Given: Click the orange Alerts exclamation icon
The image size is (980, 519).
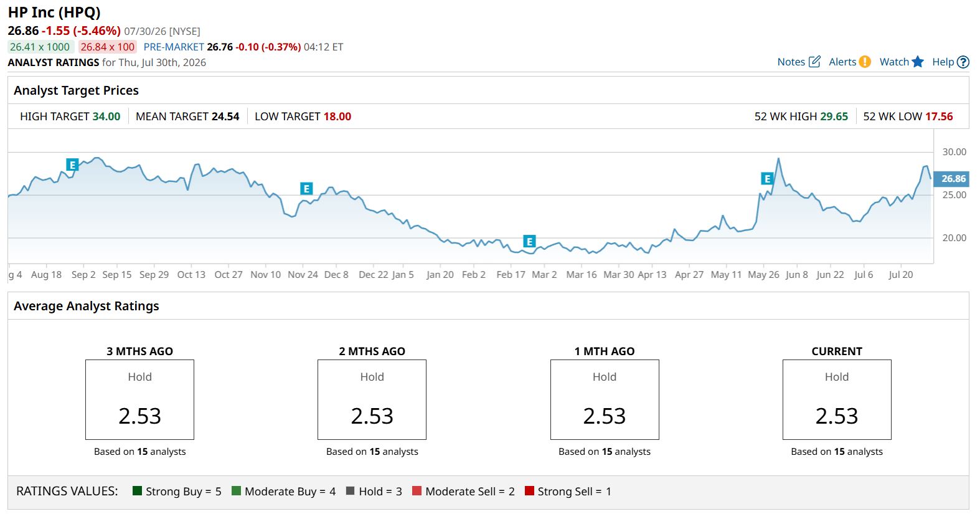Looking at the screenshot, I should [865, 62].
